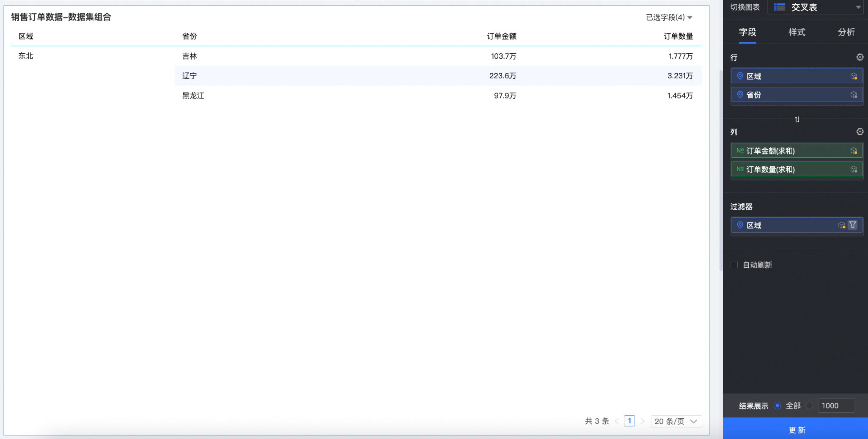Click 省份 table column header
This screenshot has width=868, height=439.
190,36
